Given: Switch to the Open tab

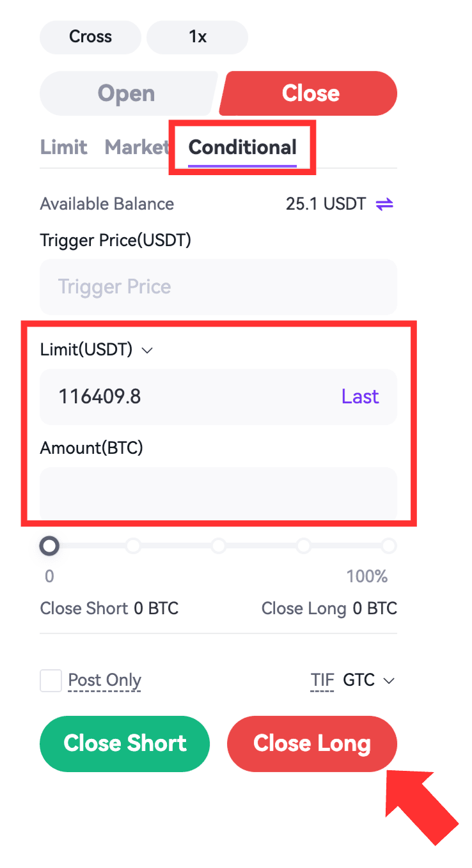Looking at the screenshot, I should [x=126, y=93].
